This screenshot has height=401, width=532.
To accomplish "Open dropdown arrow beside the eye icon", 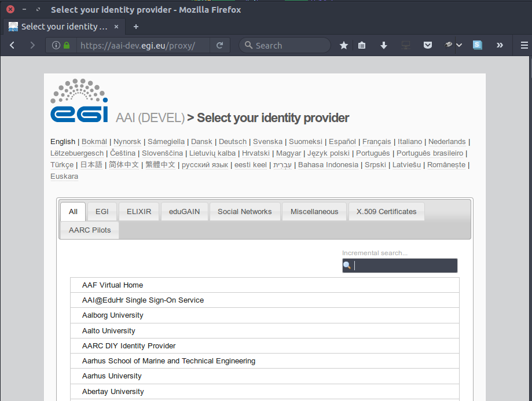I will click(459, 45).
